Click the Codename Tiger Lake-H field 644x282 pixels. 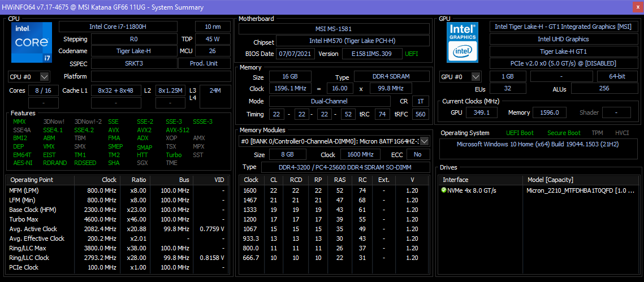133,51
